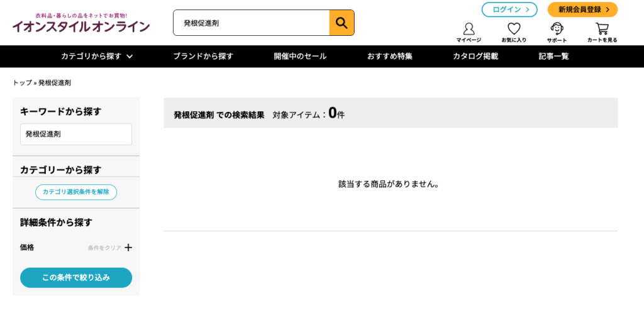Open お気に入り heart icon
The width and height of the screenshot is (644, 315).
pyautogui.click(x=514, y=33)
